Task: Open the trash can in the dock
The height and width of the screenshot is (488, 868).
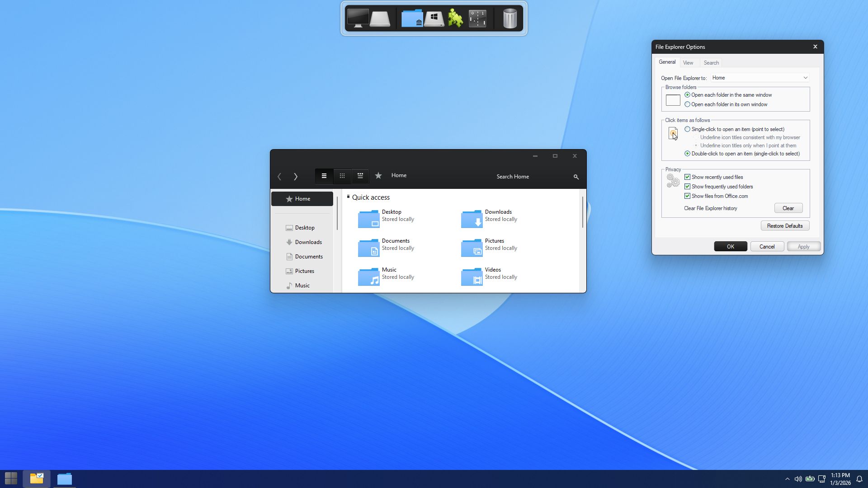Action: point(509,19)
